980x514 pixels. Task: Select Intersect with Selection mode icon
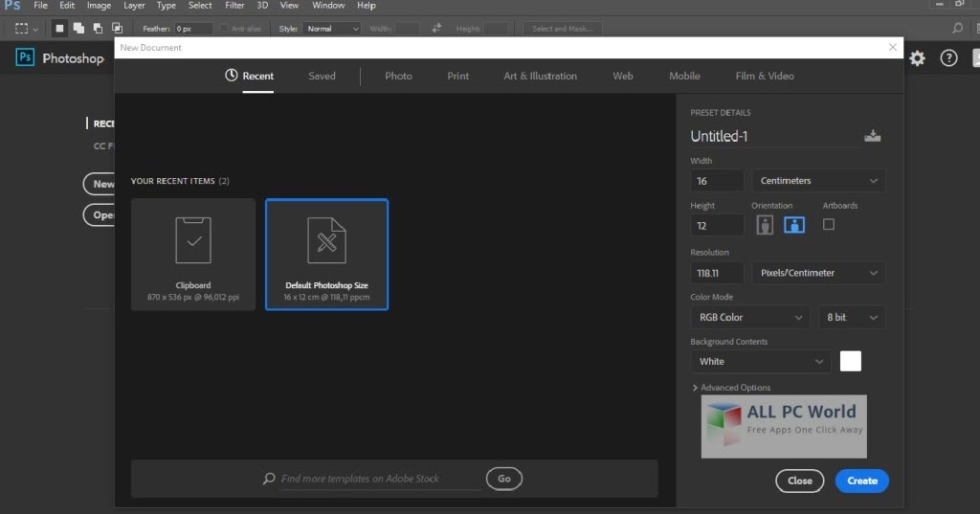click(117, 28)
